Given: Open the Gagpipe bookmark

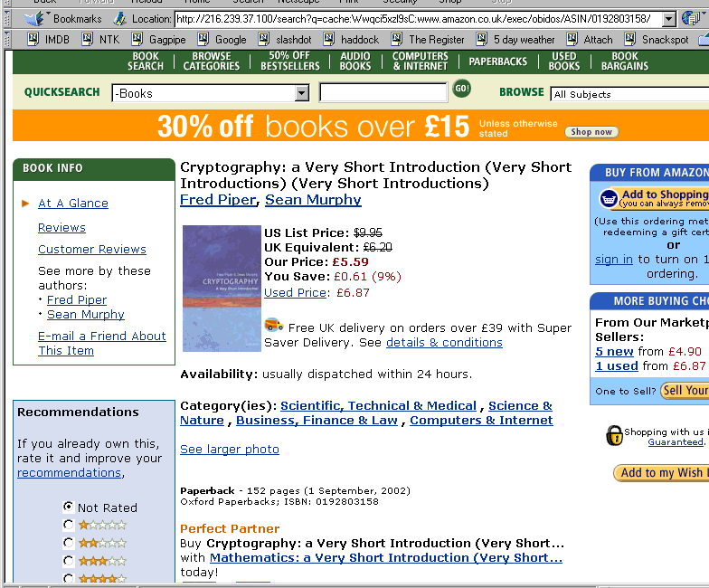Looking at the screenshot, I should 158,40.
